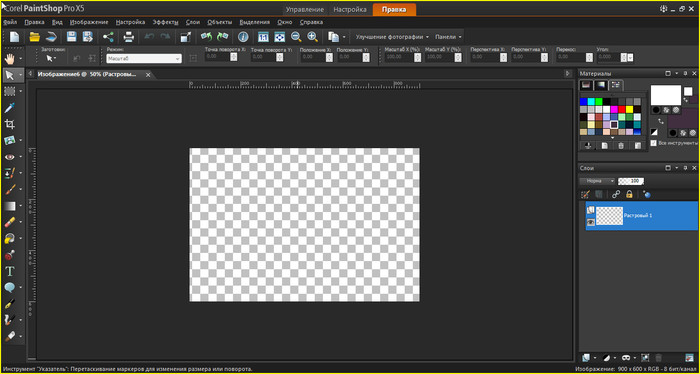Select the Pan hand tool
This screenshot has height=374, width=700.
tap(9, 58)
